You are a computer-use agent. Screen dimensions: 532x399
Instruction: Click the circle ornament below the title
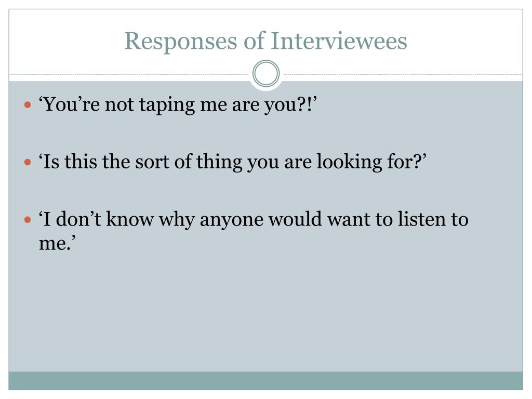pyautogui.click(x=266, y=74)
